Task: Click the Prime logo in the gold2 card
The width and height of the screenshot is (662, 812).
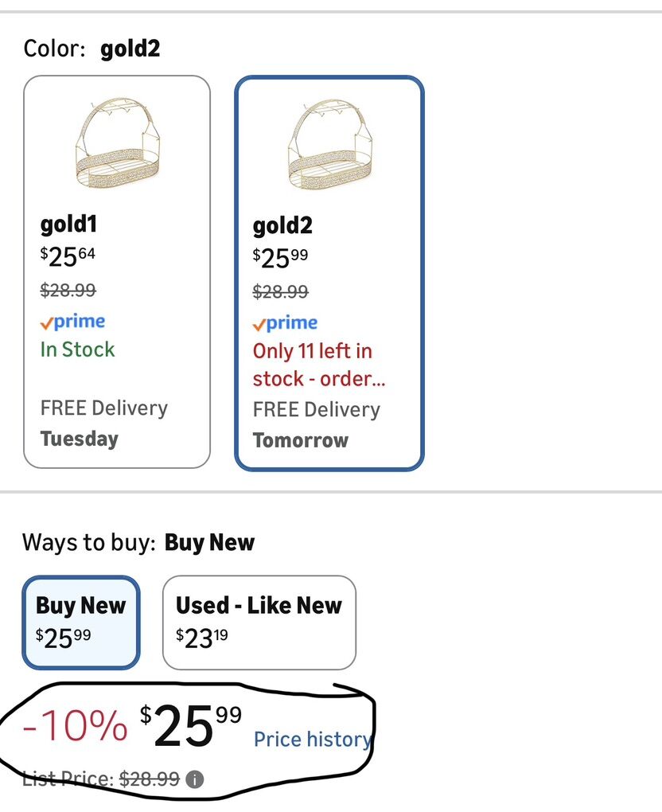Action: tap(285, 323)
